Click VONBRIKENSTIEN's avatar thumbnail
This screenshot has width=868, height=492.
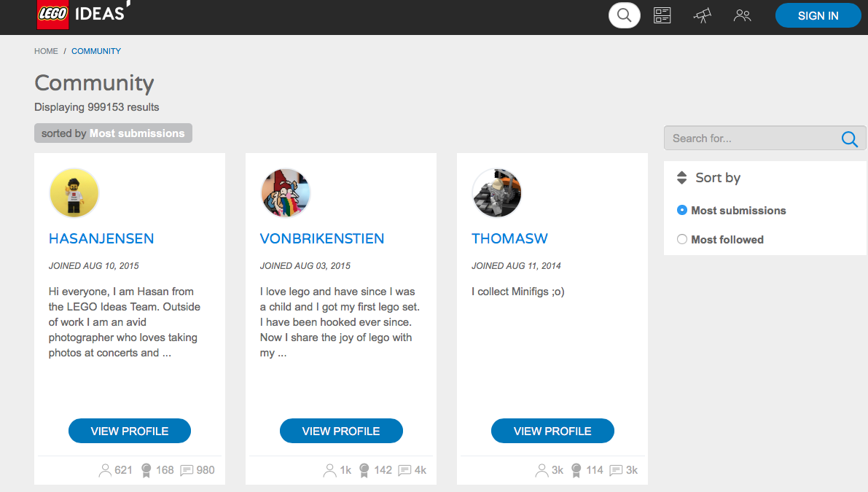(x=286, y=193)
